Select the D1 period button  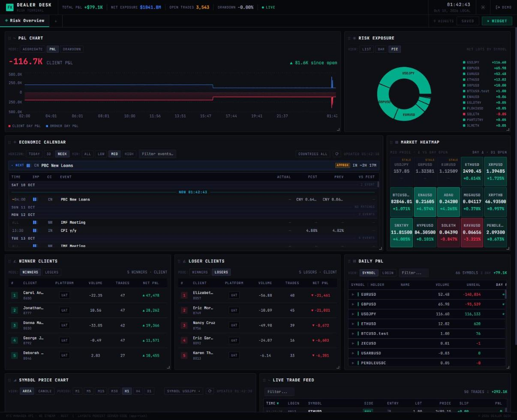(x=149, y=391)
